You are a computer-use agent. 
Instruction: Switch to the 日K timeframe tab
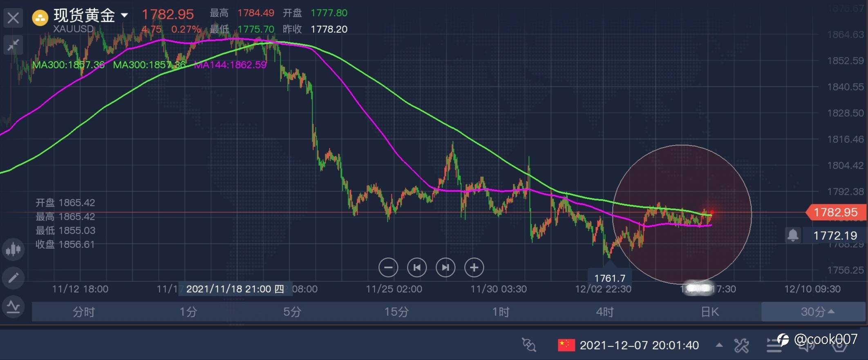point(709,312)
